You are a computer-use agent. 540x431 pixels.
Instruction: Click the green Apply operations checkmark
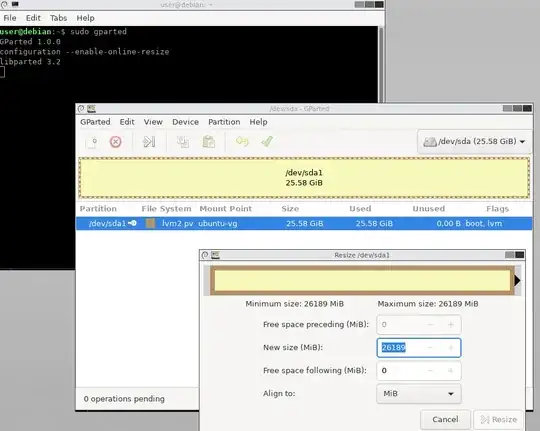point(267,141)
